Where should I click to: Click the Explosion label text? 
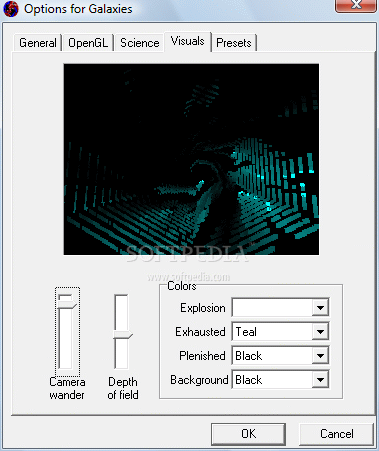point(203,308)
